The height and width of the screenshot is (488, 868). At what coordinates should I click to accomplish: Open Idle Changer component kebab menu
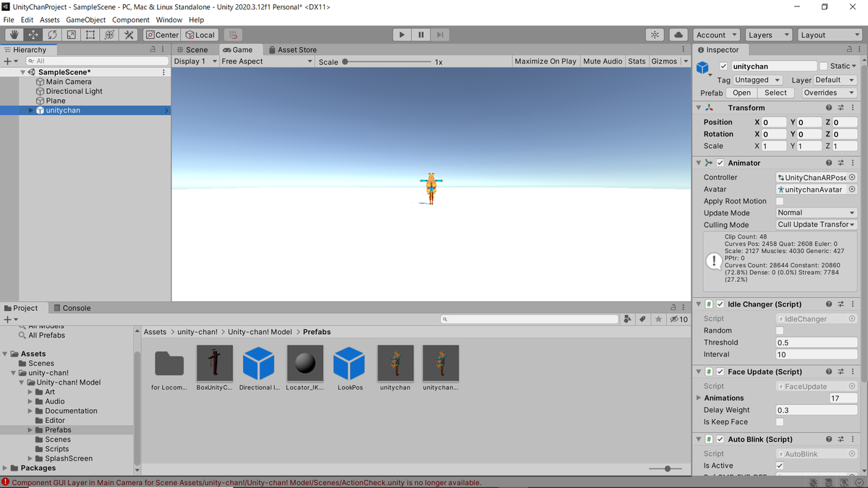click(853, 304)
